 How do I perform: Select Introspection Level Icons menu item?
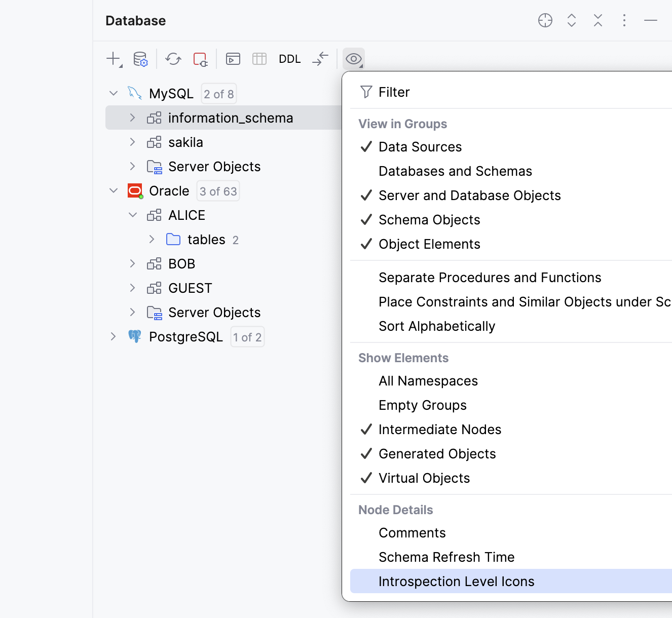(x=456, y=582)
